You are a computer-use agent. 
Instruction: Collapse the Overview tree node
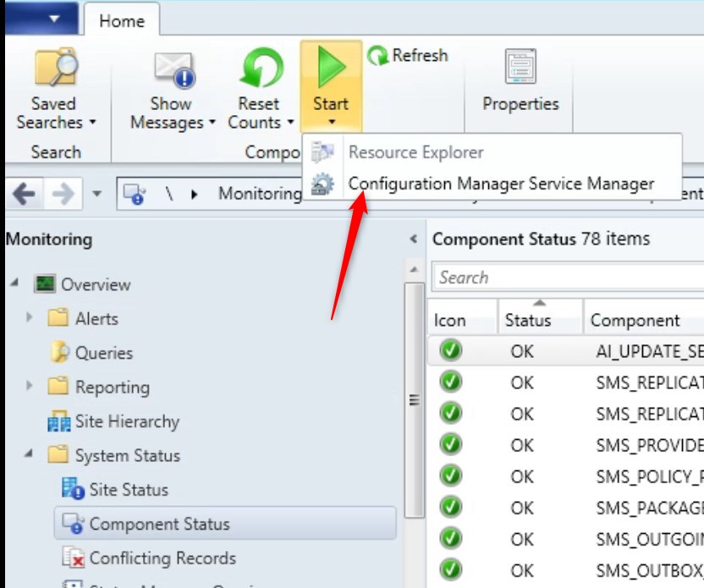14,283
